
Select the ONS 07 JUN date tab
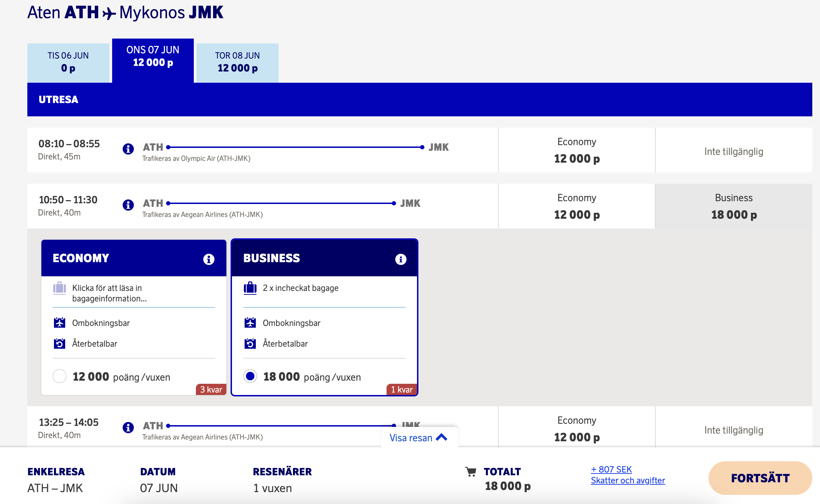tap(153, 57)
